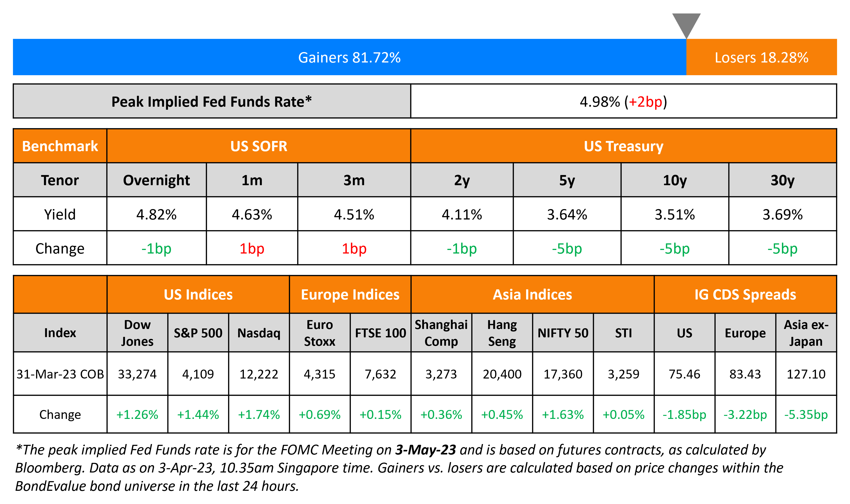Screen dimensions: 850x504
Task: Click the 4.98% (+2bp) rate value
Action: coord(623,102)
